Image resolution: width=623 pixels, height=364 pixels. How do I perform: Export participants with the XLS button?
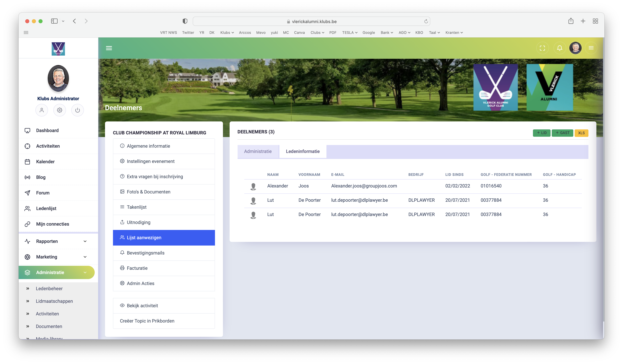tap(581, 133)
